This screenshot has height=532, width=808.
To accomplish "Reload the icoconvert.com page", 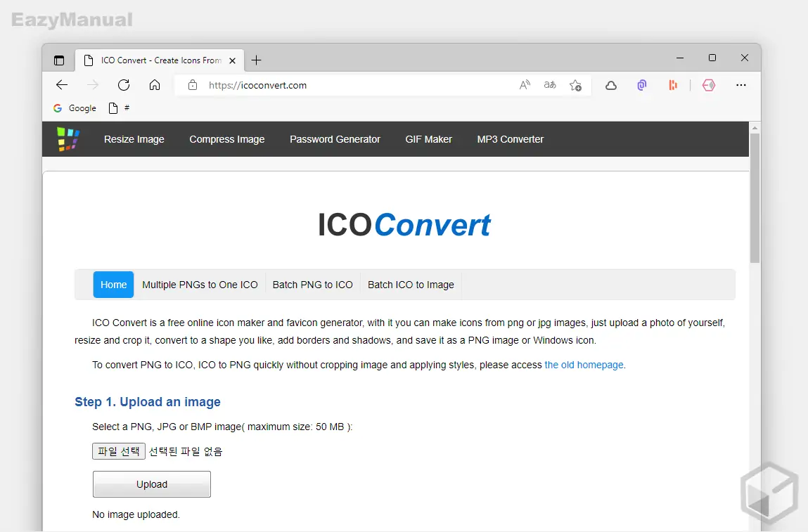I will coord(123,85).
